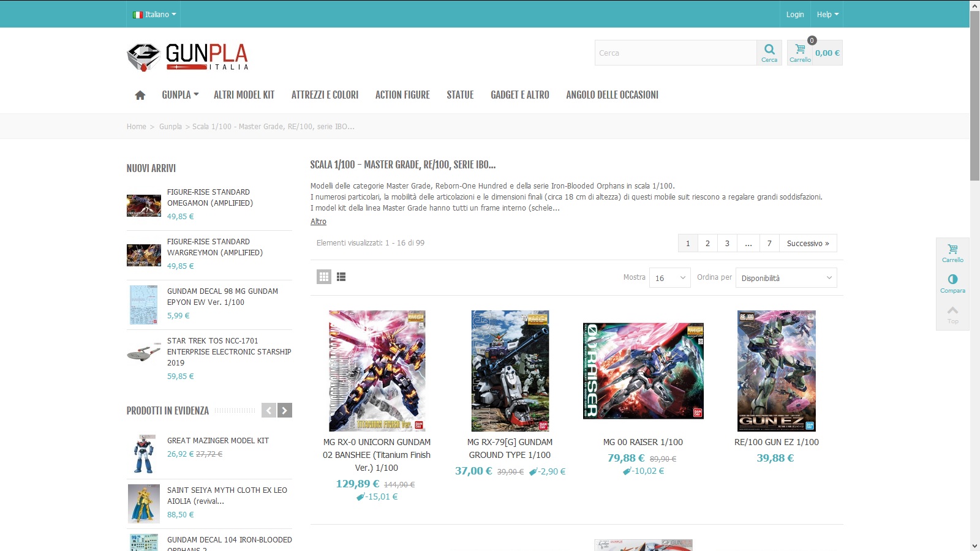Screen dimensions: 980x551
Task: Go to page 7 of results
Action: (x=769, y=243)
